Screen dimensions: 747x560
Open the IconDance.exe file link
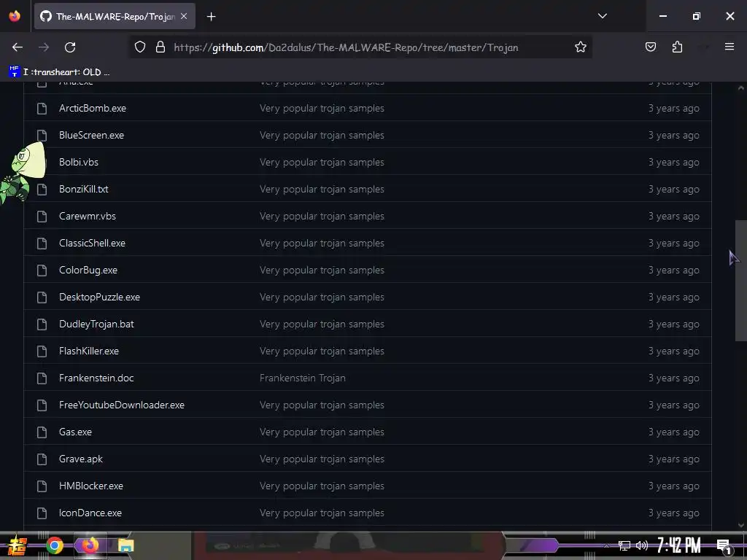tap(90, 513)
